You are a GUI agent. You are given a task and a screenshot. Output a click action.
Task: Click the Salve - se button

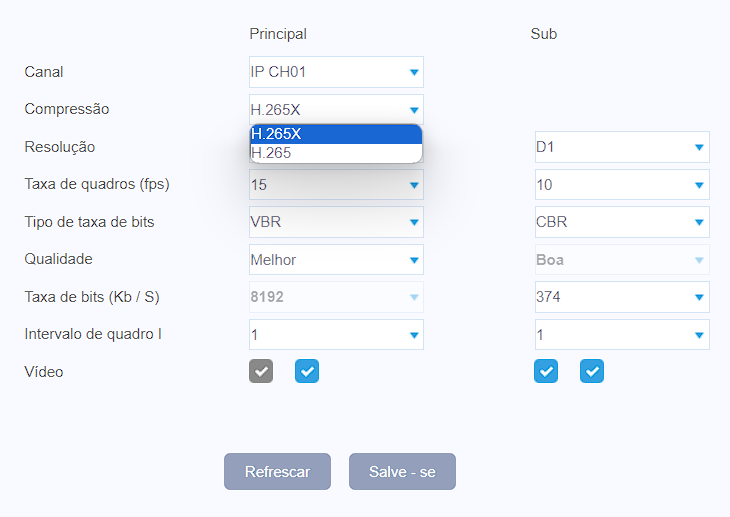click(402, 471)
